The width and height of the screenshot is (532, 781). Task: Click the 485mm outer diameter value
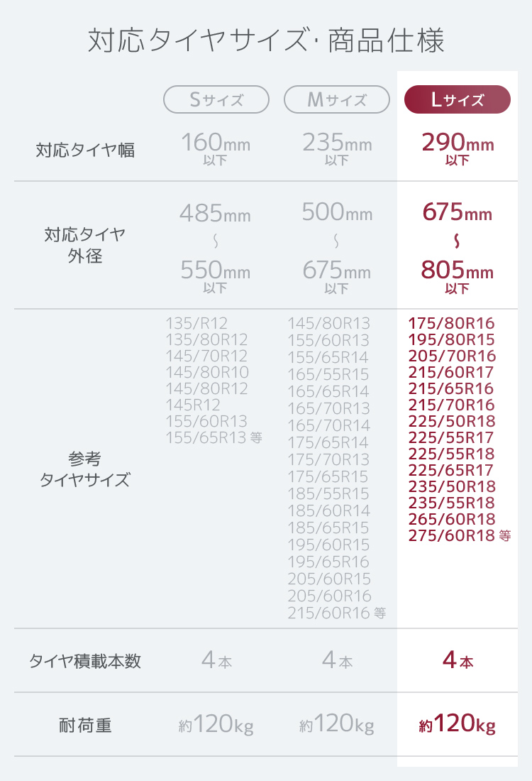[215, 214]
